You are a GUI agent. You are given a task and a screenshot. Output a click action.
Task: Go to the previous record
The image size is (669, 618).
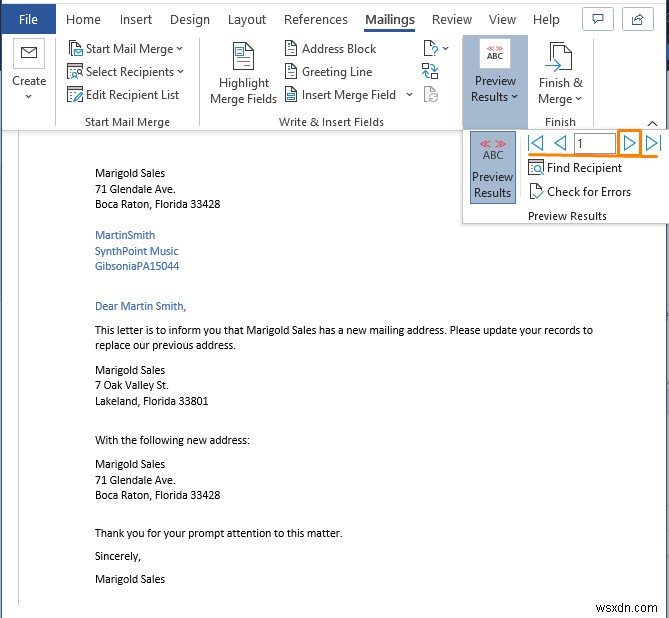560,143
